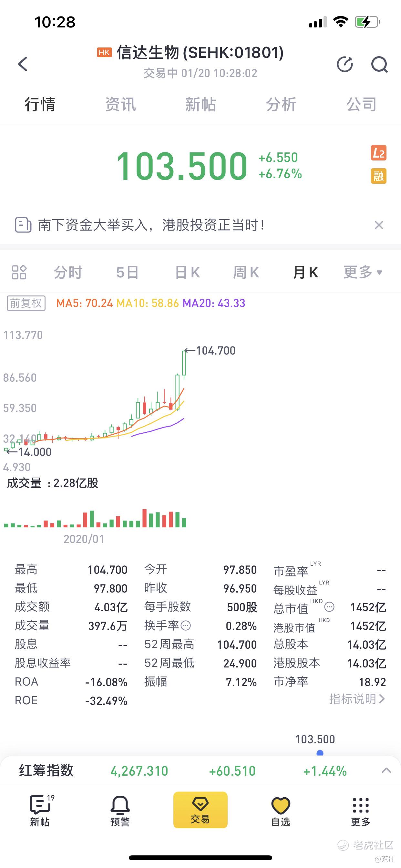Select 5日 chart period

point(128,272)
